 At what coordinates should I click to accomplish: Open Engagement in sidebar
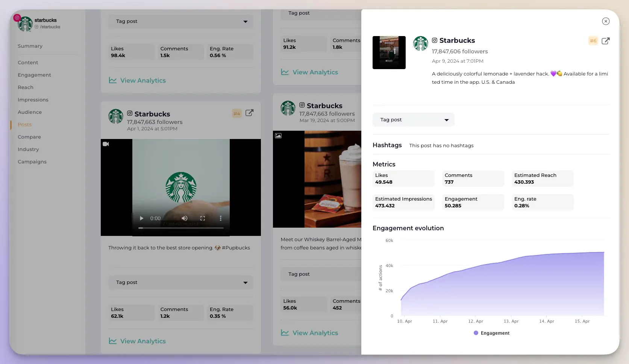[x=34, y=75]
